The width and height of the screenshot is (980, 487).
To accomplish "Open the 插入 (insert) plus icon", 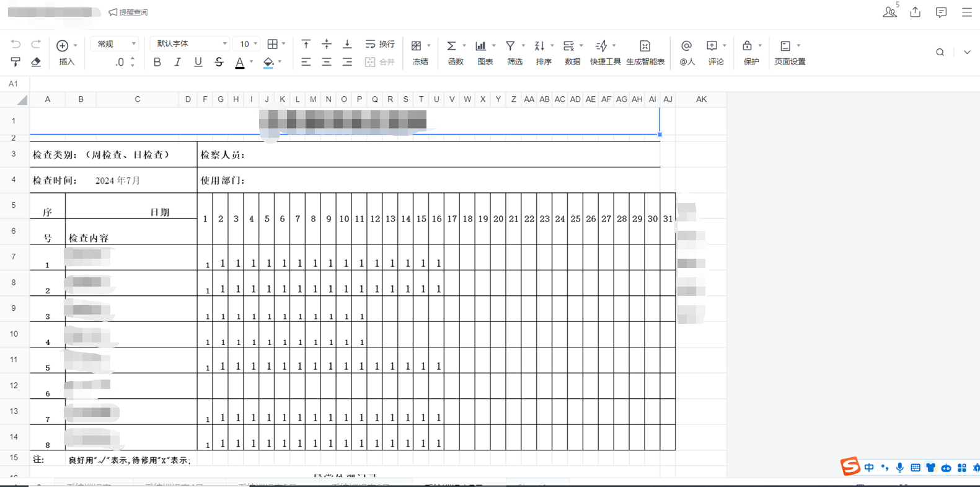I will [62, 45].
